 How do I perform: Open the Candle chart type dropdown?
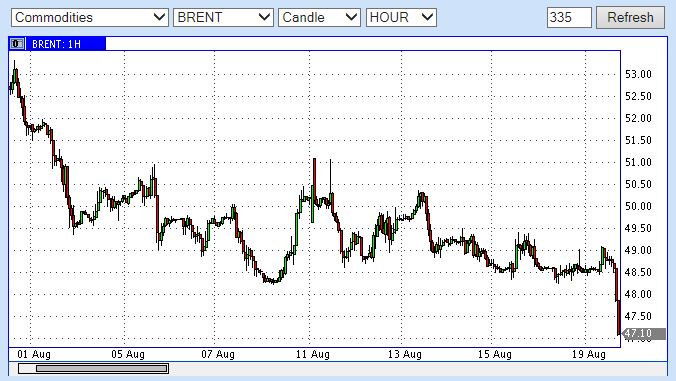[319, 18]
